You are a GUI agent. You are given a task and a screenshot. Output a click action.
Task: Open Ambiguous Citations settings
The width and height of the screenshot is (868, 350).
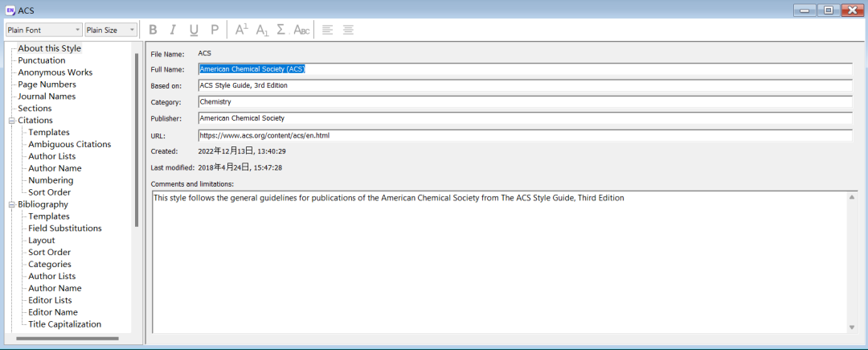(x=70, y=145)
